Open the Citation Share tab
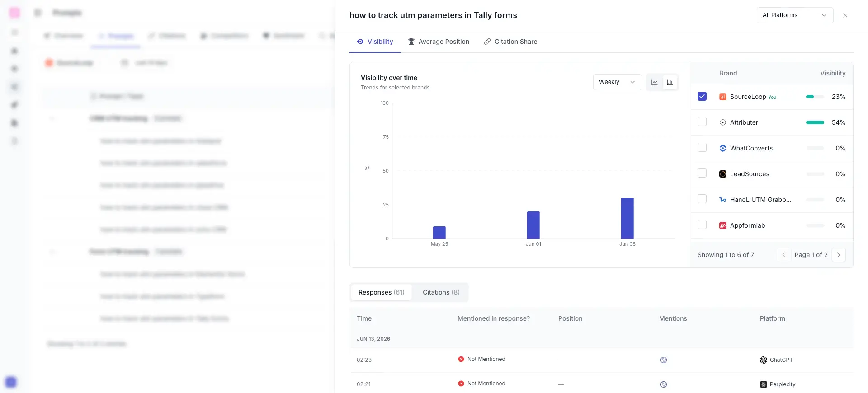The width and height of the screenshot is (868, 393). [x=510, y=42]
